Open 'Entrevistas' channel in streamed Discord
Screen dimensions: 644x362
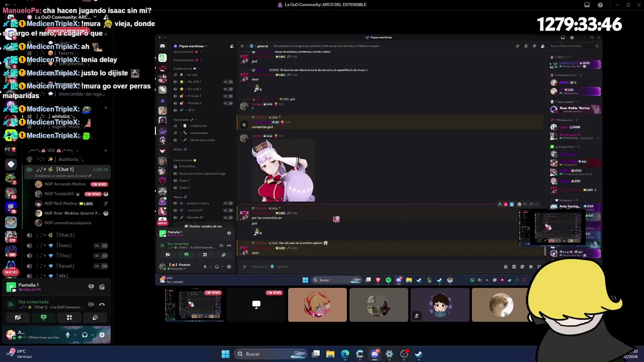tap(203, 166)
